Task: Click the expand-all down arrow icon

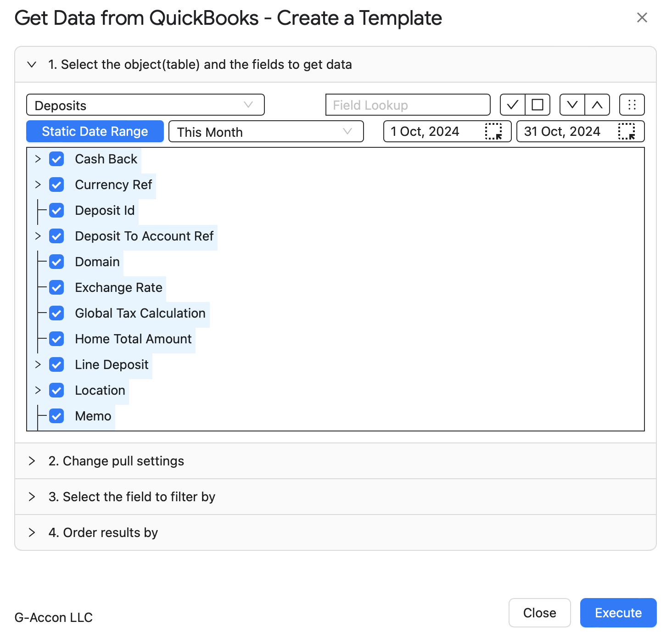Action: point(572,105)
